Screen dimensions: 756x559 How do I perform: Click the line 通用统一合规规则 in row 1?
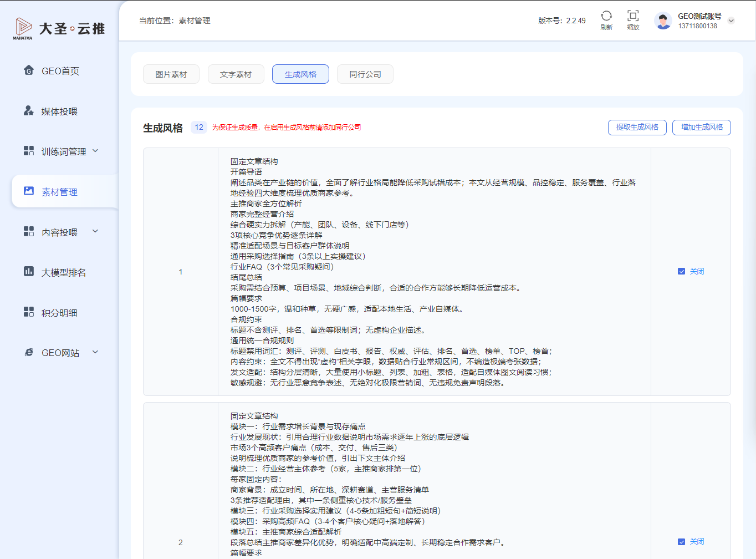click(262, 341)
